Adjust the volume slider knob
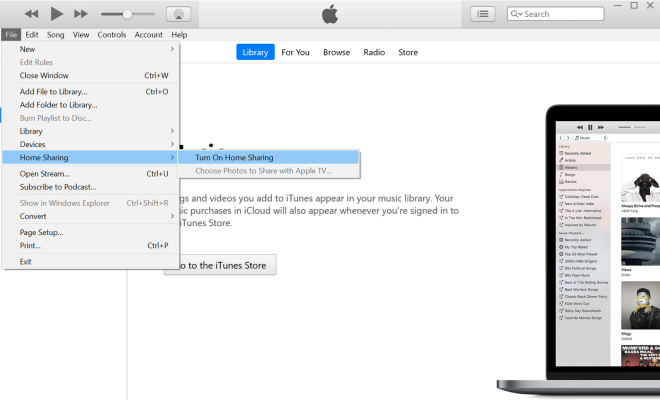 [x=127, y=14]
